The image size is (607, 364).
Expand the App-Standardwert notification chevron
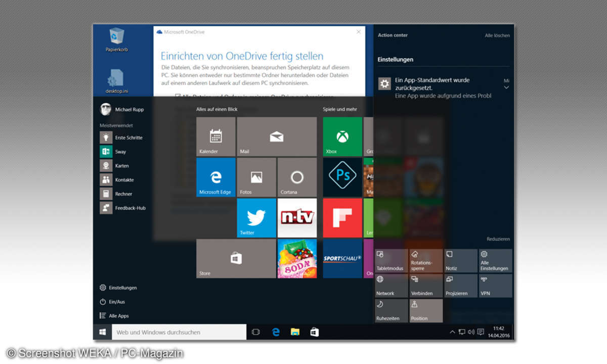click(x=506, y=87)
